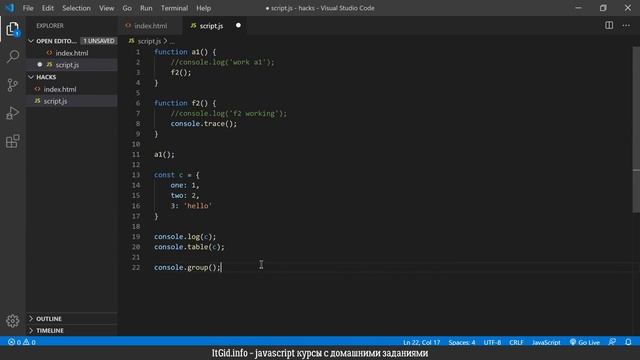Open the Edit menu
This screenshot has height=360, width=640.
(x=48, y=8)
